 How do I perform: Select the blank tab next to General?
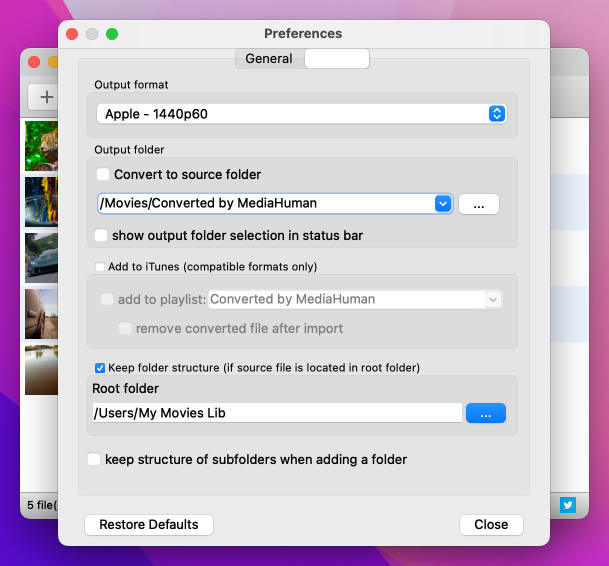click(x=337, y=59)
